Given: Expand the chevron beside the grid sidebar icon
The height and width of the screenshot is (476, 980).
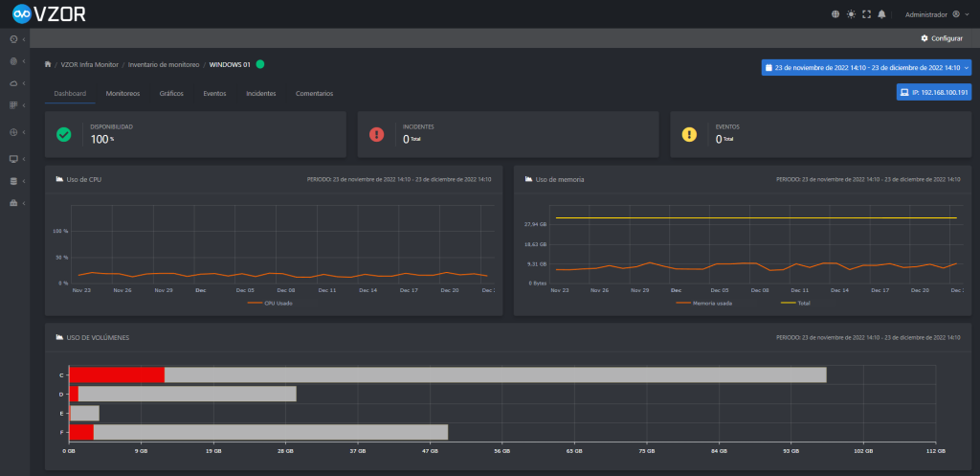Looking at the screenshot, I should 23,105.
